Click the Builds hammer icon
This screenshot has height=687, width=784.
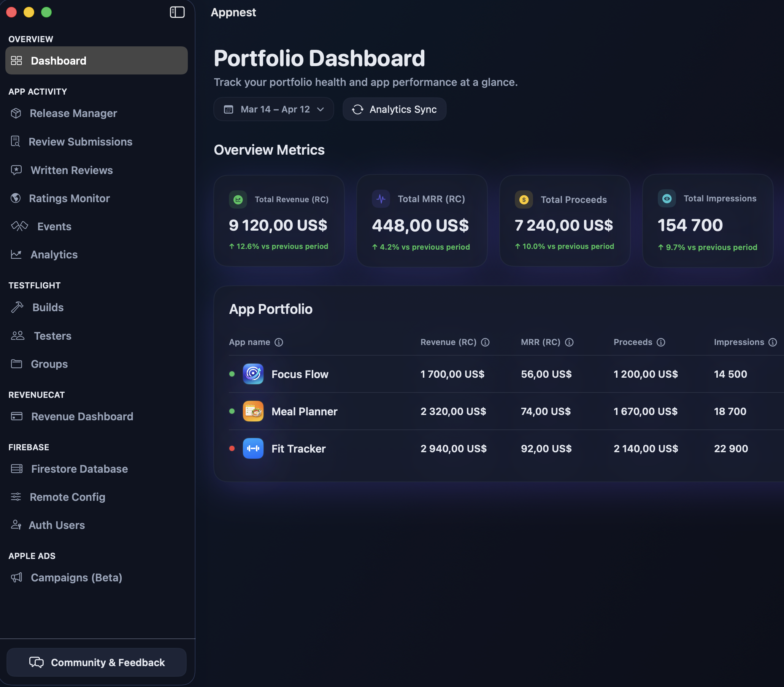[17, 307]
